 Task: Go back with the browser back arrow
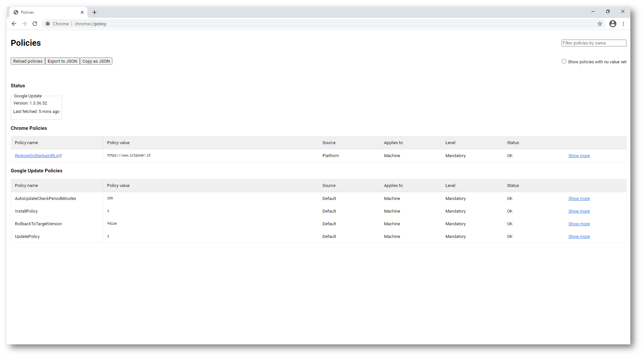pos(14,24)
